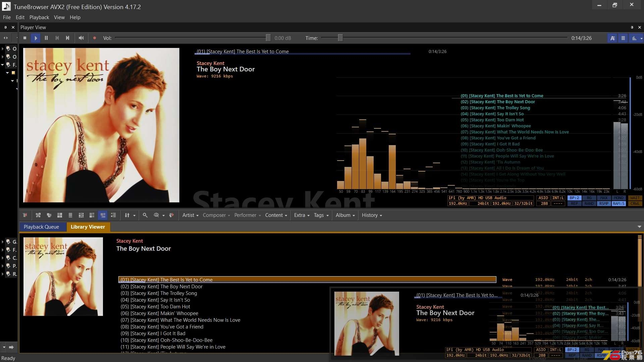Open the Album dropdown
This screenshot has width=644, height=362.
(345, 215)
